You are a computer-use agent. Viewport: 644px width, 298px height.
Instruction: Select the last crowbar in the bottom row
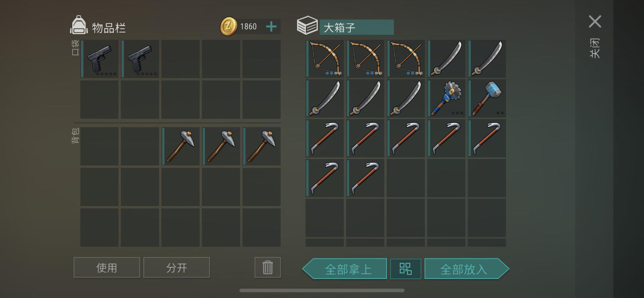[x=365, y=178]
